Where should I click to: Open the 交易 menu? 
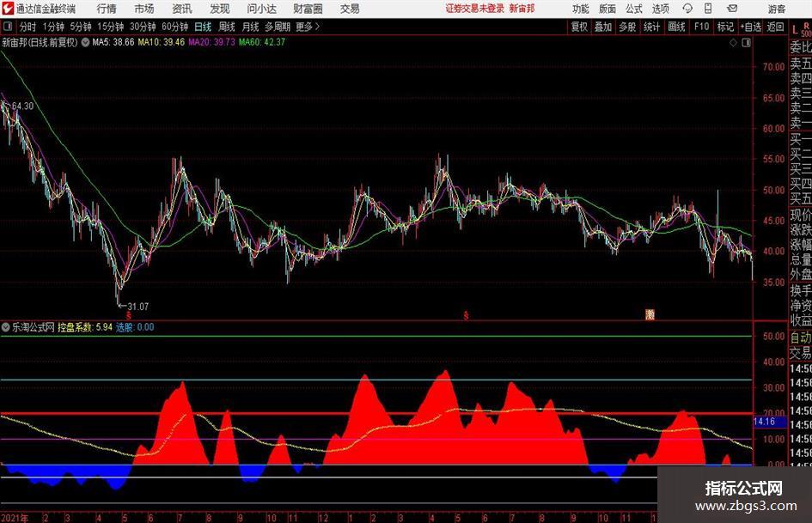click(350, 9)
